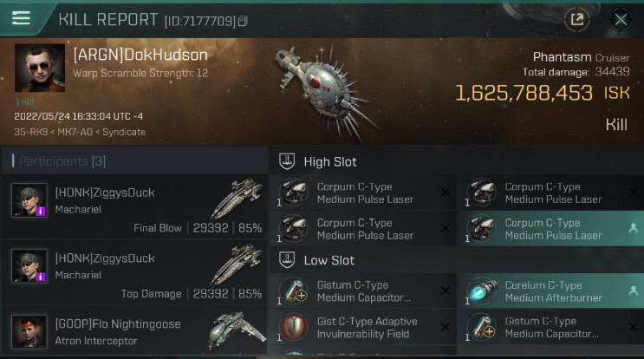Viewport: 644px width, 359px height.
Task: Select the Participants [3] tab
Action: pyautogui.click(x=62, y=161)
